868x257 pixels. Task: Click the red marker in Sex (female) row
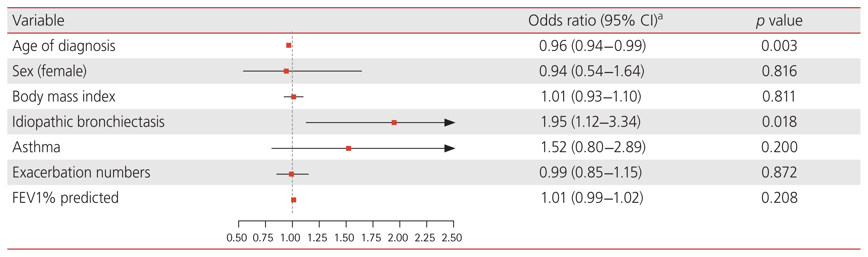coord(286,71)
